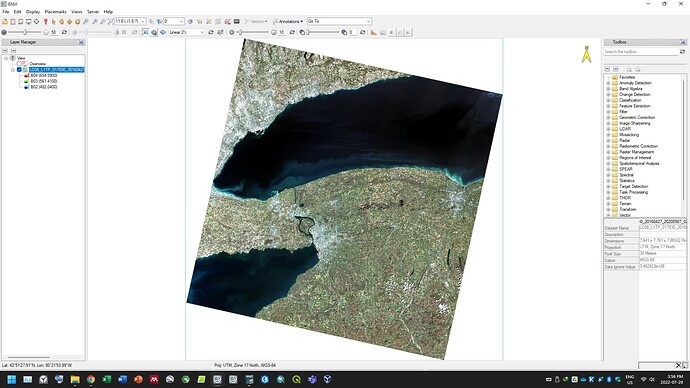Image resolution: width=690 pixels, height=388 pixels.
Task: Open the Views menu
Action: click(77, 12)
